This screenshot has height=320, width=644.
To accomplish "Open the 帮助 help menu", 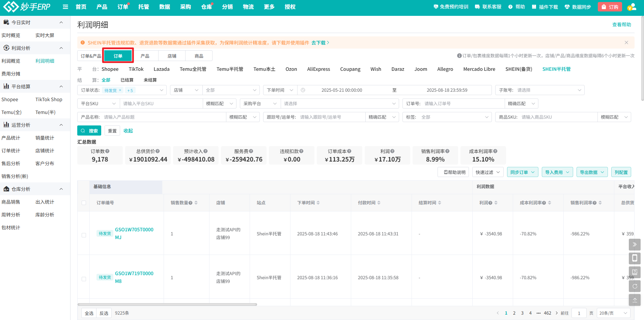I will click(x=516, y=7).
